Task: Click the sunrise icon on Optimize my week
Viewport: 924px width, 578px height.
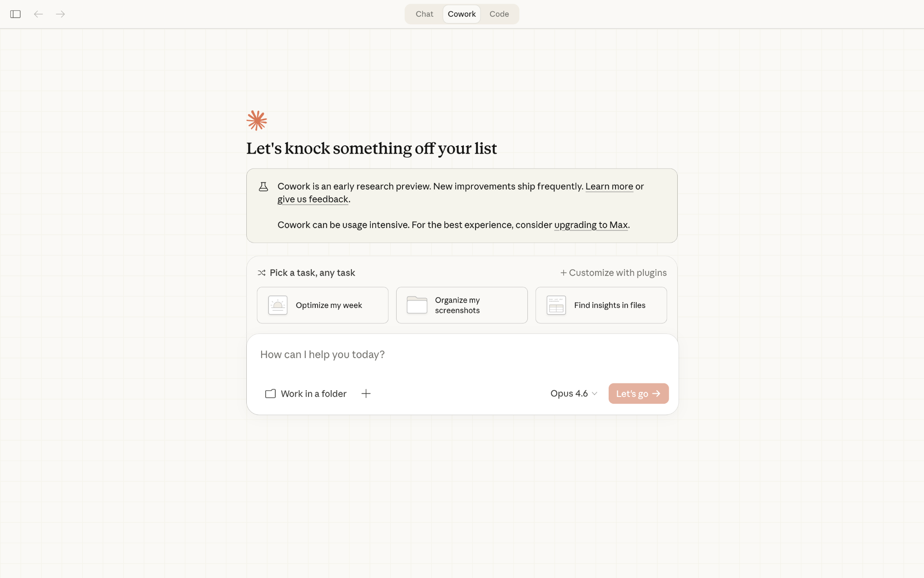Action: 277,305
